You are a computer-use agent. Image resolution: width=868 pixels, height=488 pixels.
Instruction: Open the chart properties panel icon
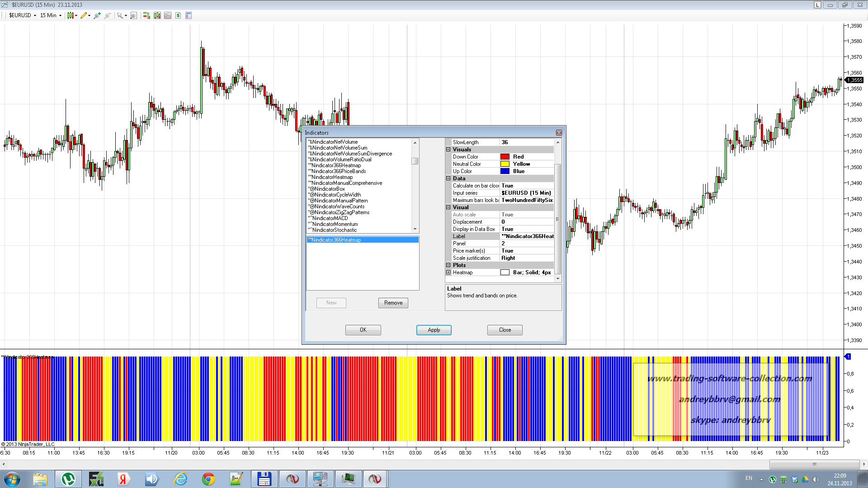(189, 15)
